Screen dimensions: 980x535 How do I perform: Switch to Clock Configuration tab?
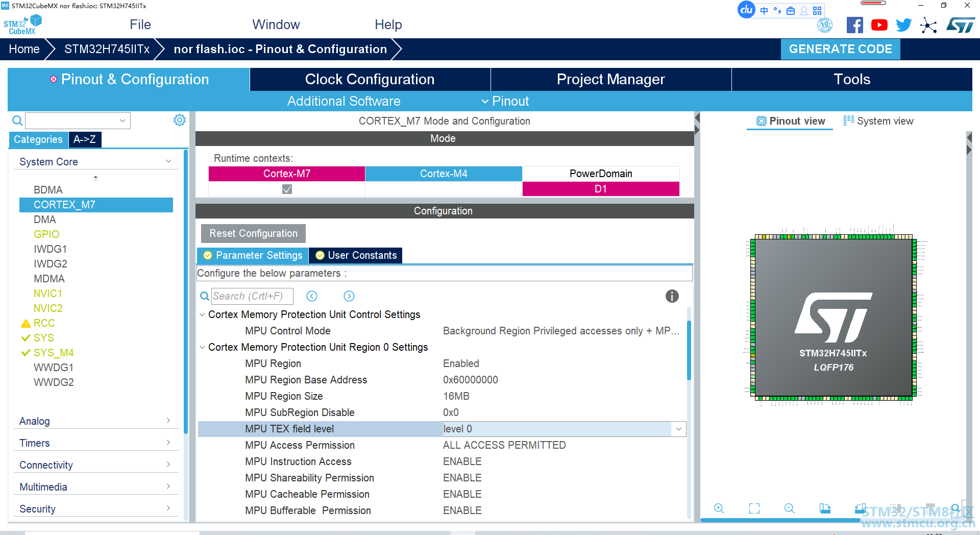tap(370, 80)
